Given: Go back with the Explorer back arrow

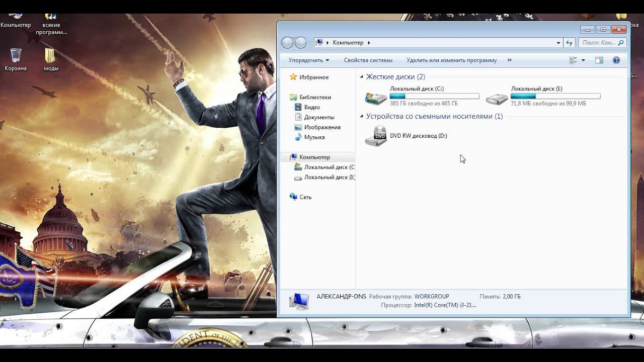Looking at the screenshot, I should tap(287, 43).
